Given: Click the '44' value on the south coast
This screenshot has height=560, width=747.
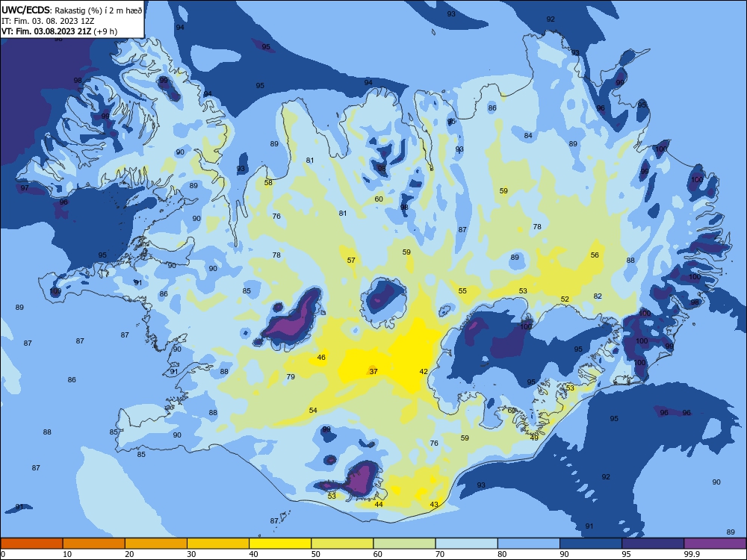Looking at the screenshot, I should 379,505.
